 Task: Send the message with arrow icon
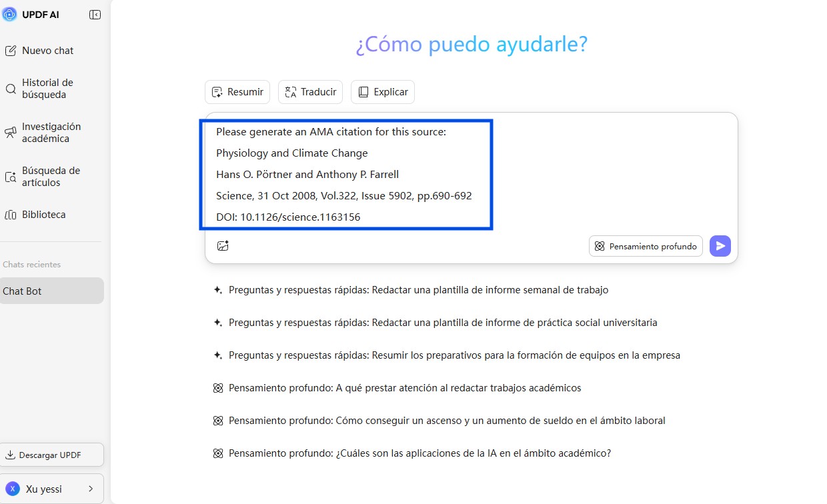click(720, 246)
